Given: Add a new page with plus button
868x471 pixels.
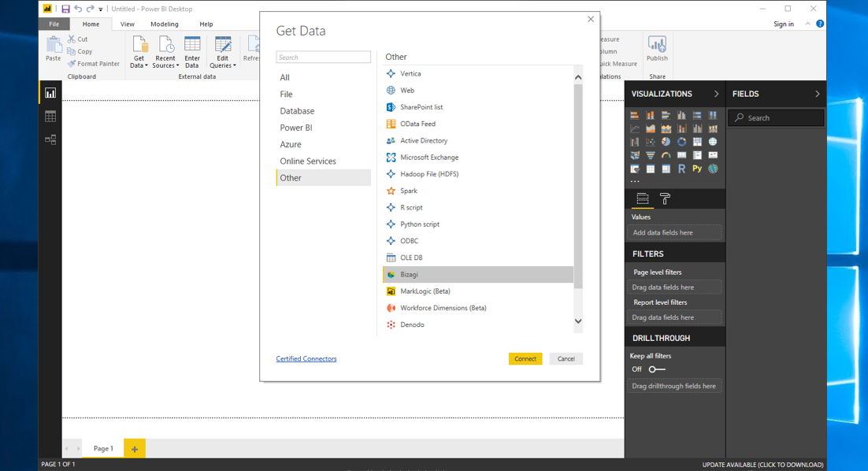Looking at the screenshot, I should (135, 449).
